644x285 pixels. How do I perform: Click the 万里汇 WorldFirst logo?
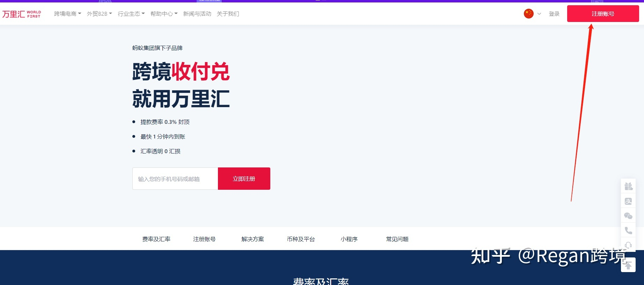(22, 14)
